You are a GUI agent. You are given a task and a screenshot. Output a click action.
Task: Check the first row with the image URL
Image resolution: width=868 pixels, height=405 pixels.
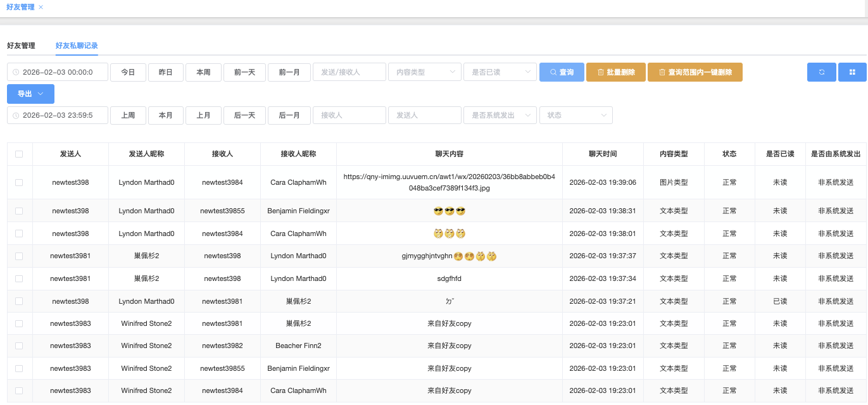19,182
